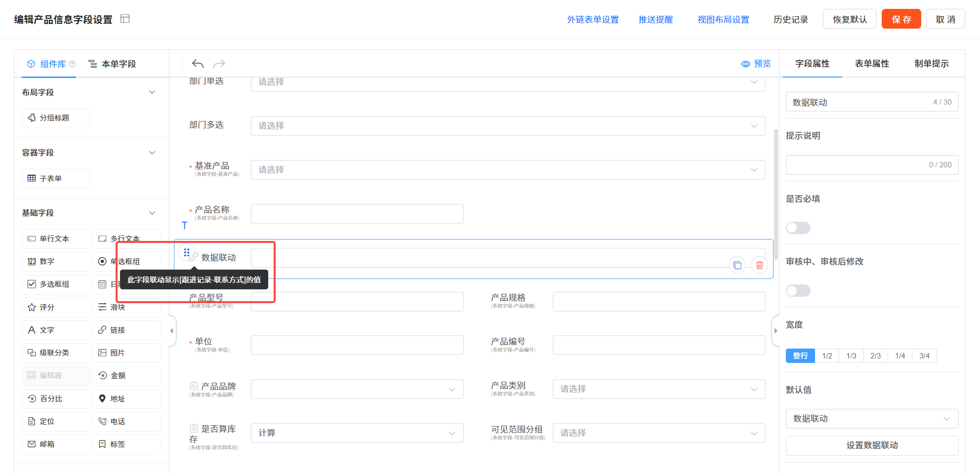This screenshot has width=980, height=474.
Task: Open the 外链表单设置 link
Action: coord(593,19)
